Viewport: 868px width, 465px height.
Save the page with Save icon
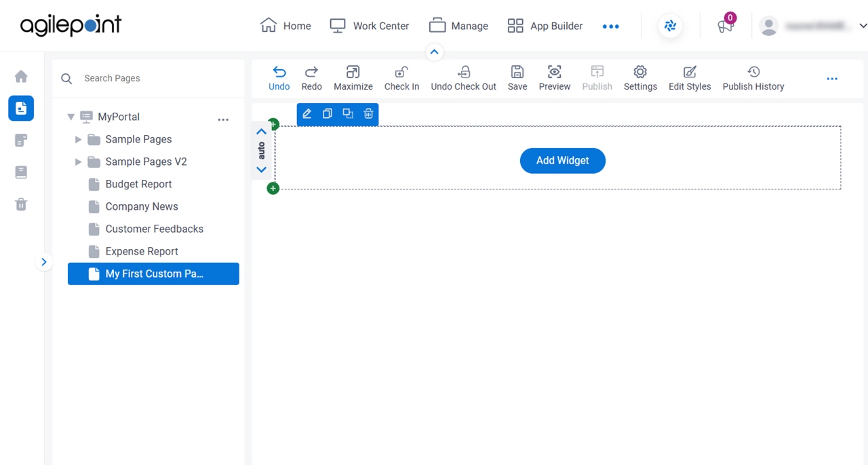[517, 72]
